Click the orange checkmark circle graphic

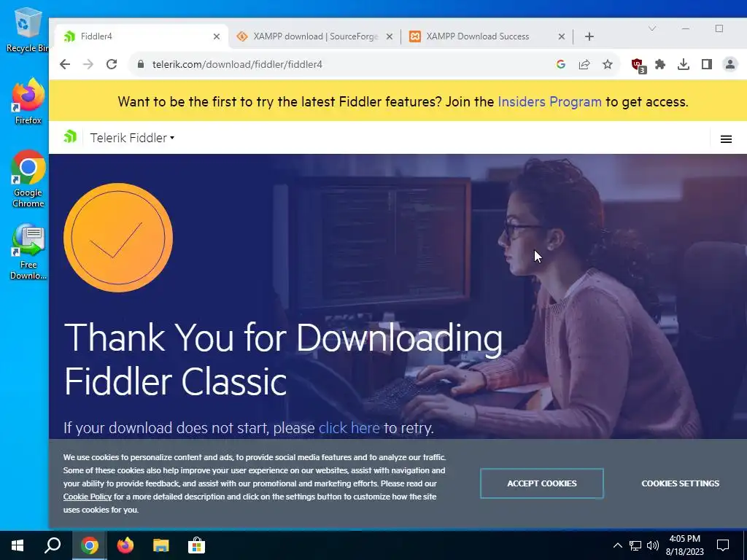point(118,238)
